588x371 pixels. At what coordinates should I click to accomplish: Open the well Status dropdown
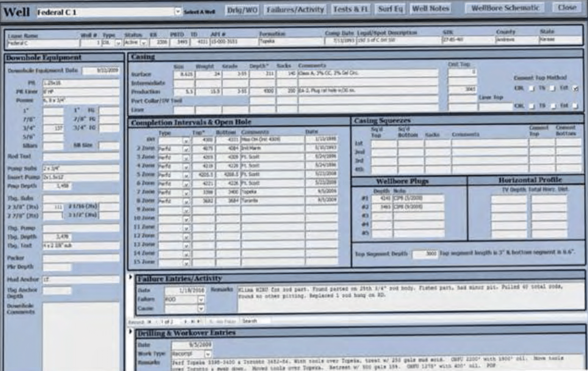point(143,42)
